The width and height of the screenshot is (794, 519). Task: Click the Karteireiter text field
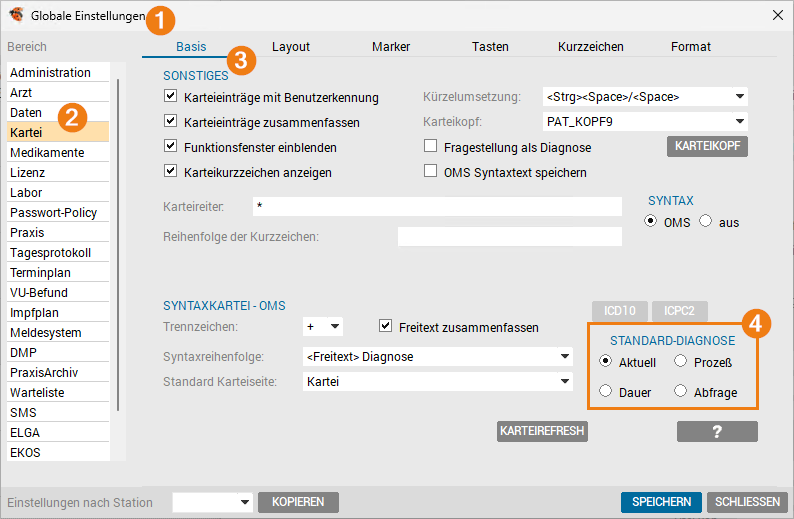436,206
